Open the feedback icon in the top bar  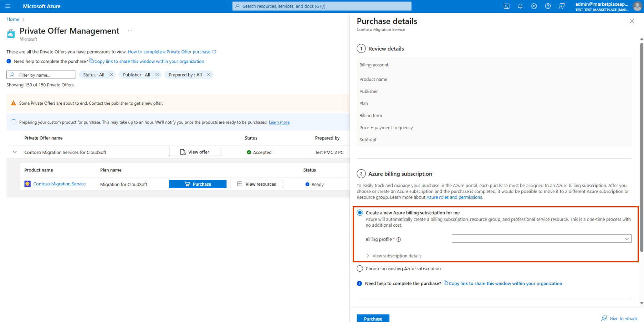[x=562, y=6]
